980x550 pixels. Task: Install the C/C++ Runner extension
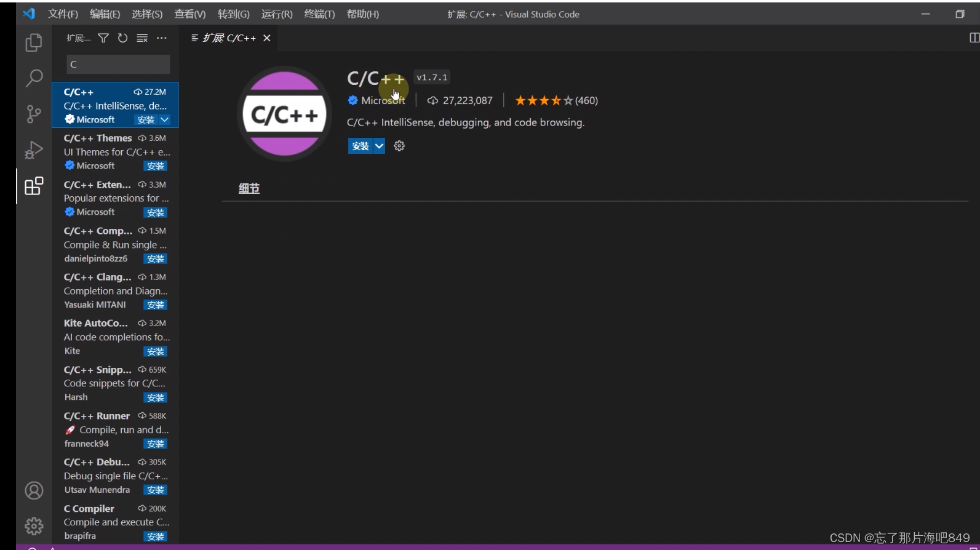156,444
